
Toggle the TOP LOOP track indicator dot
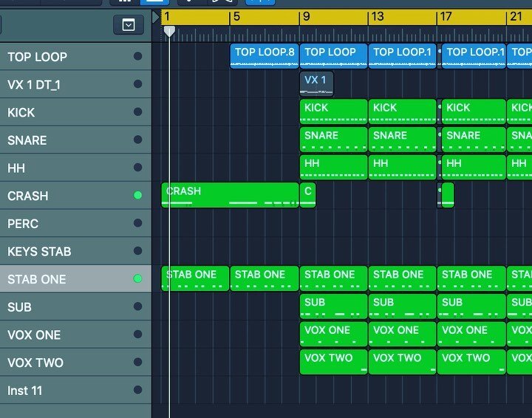click(x=137, y=56)
